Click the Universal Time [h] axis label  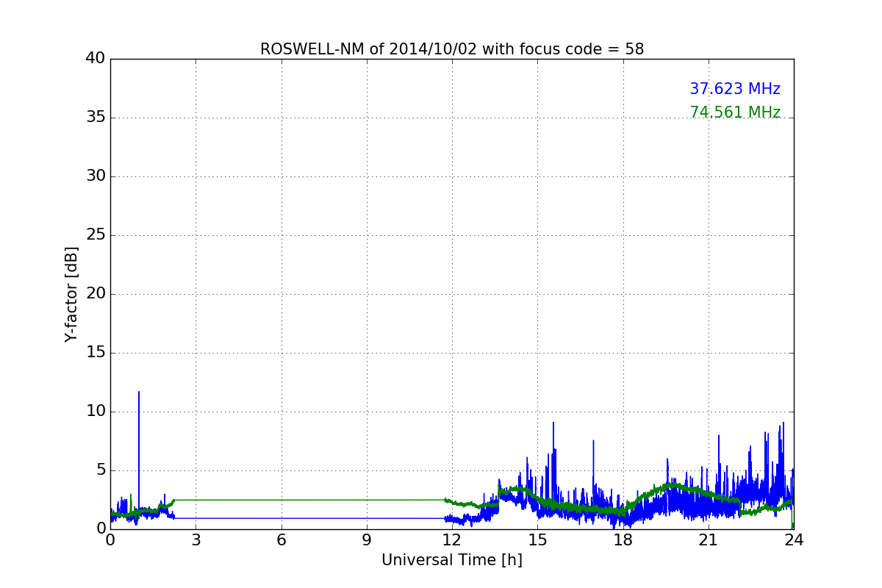point(452,560)
